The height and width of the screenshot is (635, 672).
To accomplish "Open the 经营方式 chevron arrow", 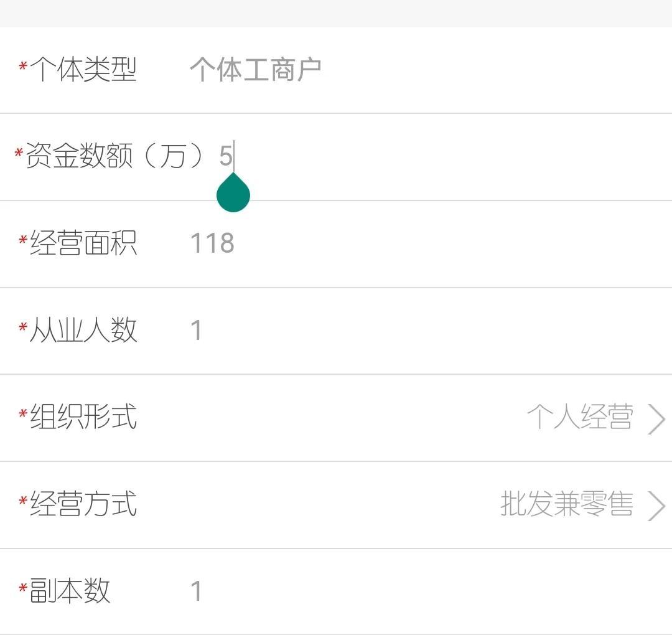I will click(656, 505).
